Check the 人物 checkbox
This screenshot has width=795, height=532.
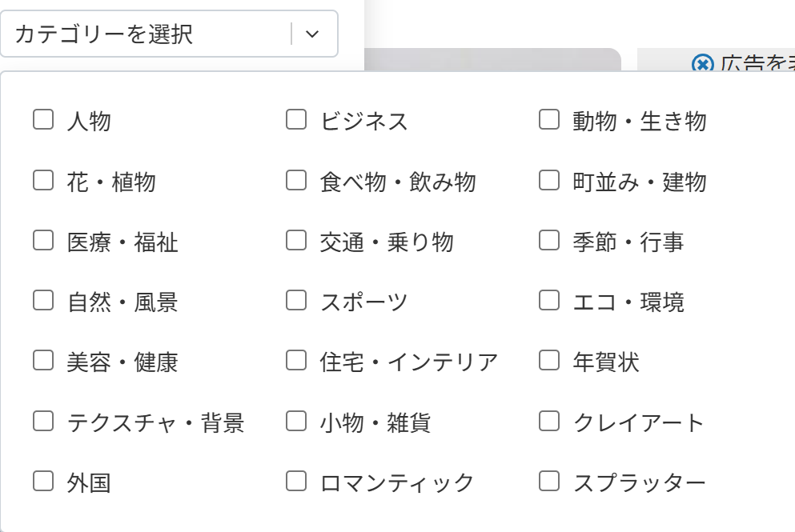43,120
